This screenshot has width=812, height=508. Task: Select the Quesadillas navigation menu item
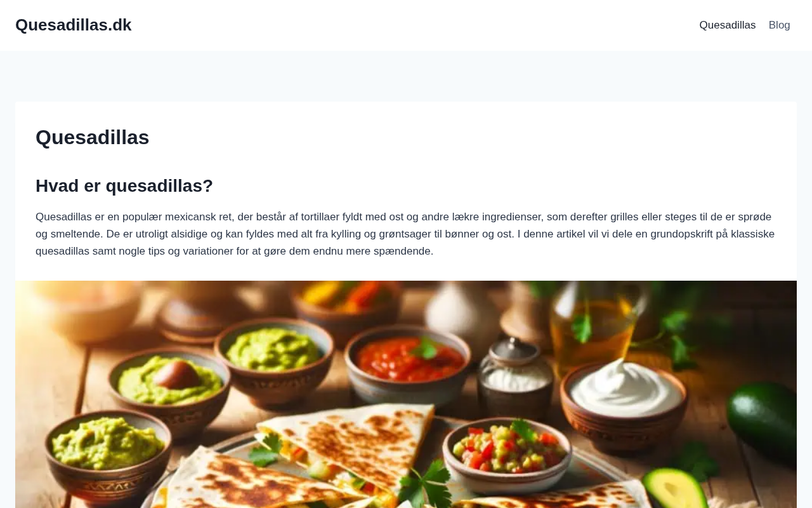[728, 25]
